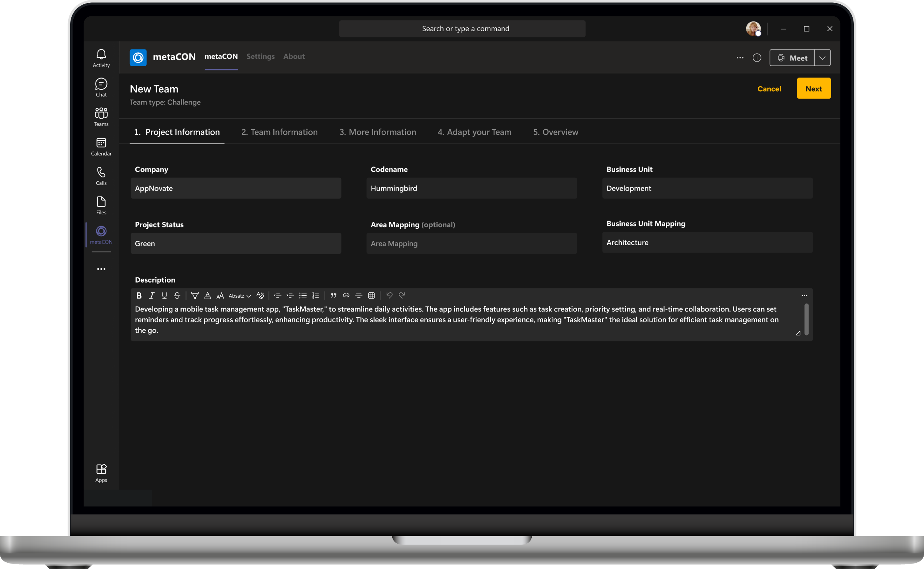This screenshot has height=569, width=924.
Task: Open the font size tool
Action: [220, 295]
